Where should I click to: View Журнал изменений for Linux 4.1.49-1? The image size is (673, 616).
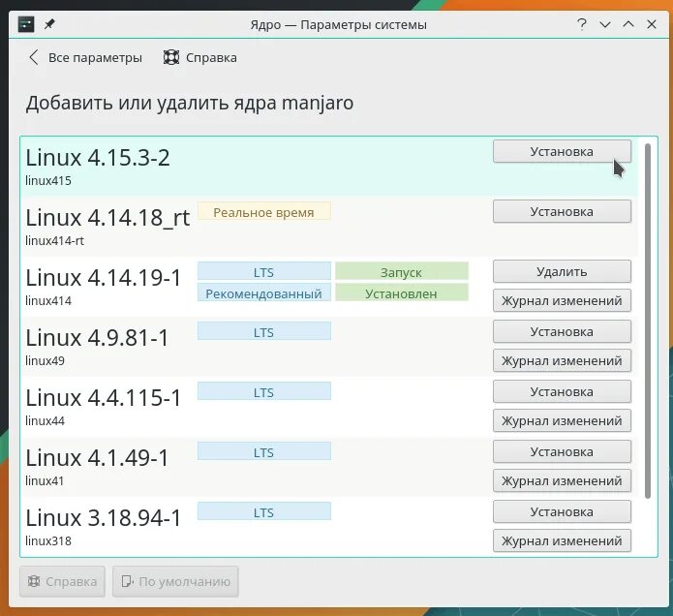click(x=562, y=480)
